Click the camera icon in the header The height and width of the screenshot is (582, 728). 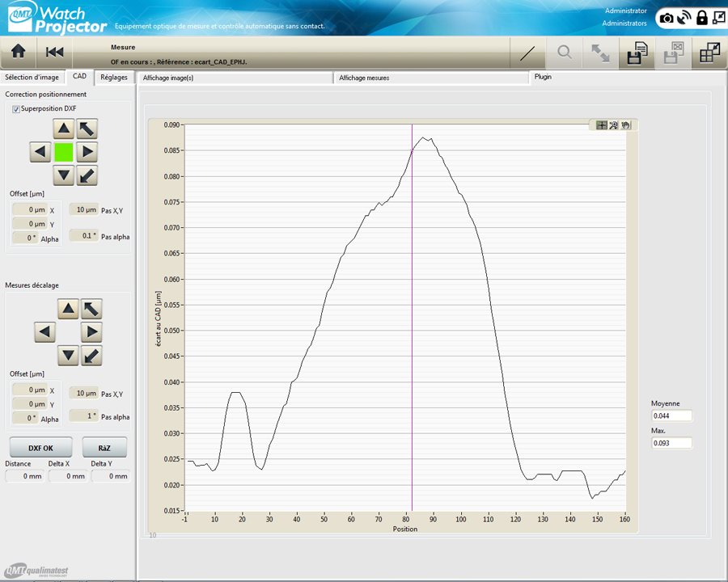pos(667,18)
